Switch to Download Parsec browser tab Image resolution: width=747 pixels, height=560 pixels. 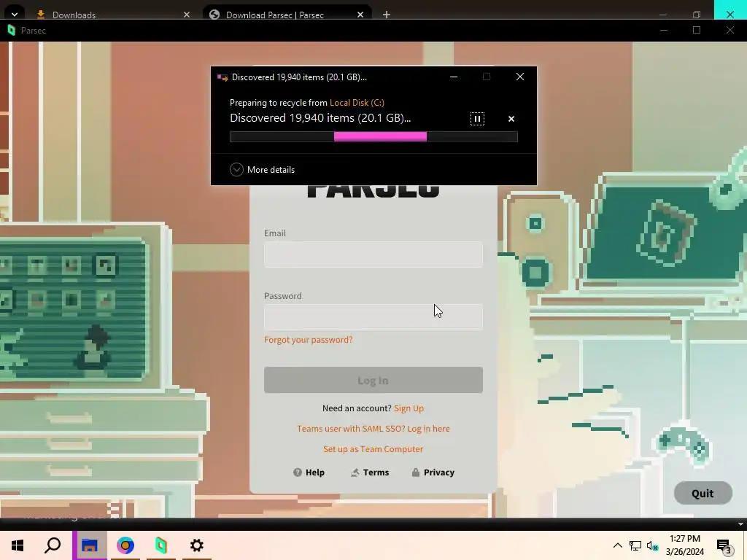pyautogui.click(x=287, y=15)
